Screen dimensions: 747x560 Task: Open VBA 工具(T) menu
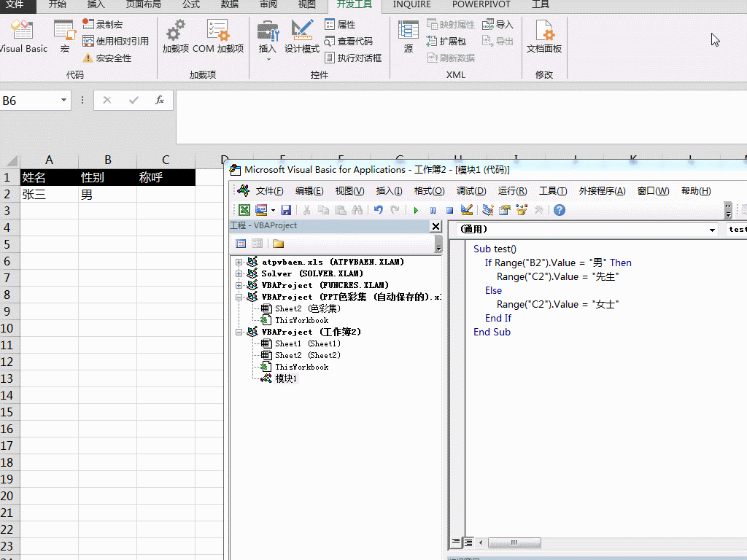(x=553, y=191)
